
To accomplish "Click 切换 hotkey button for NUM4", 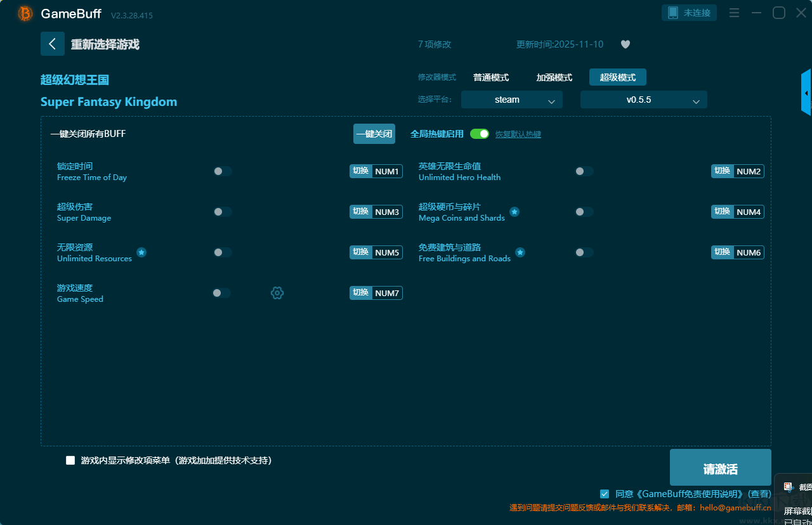I will (x=723, y=212).
